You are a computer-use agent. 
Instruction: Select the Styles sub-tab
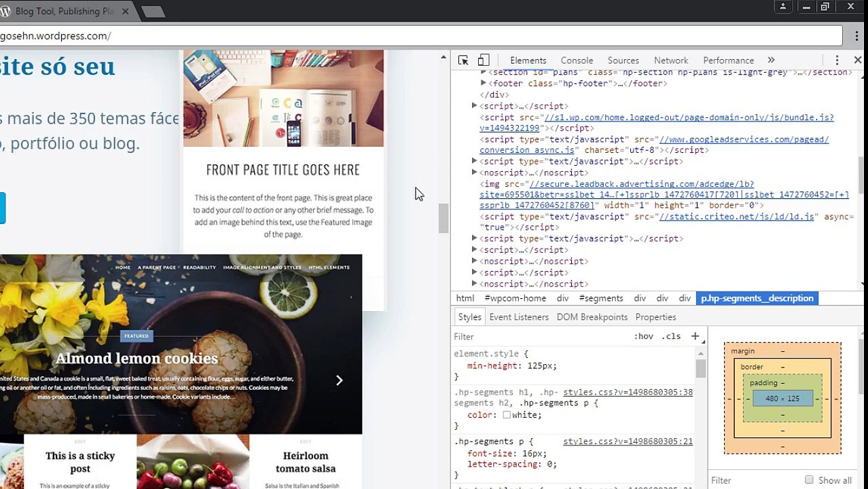[469, 317]
